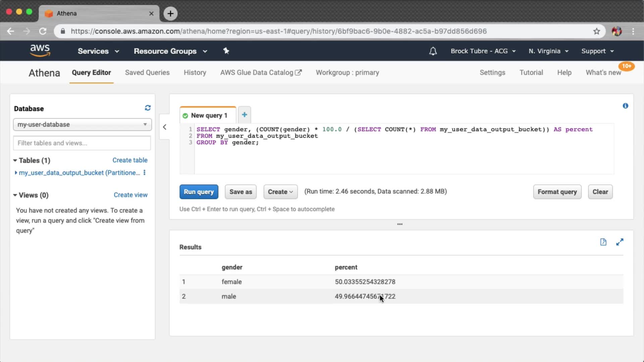Download the results file
Viewport: 644px width, 362px height.
pos(603,242)
